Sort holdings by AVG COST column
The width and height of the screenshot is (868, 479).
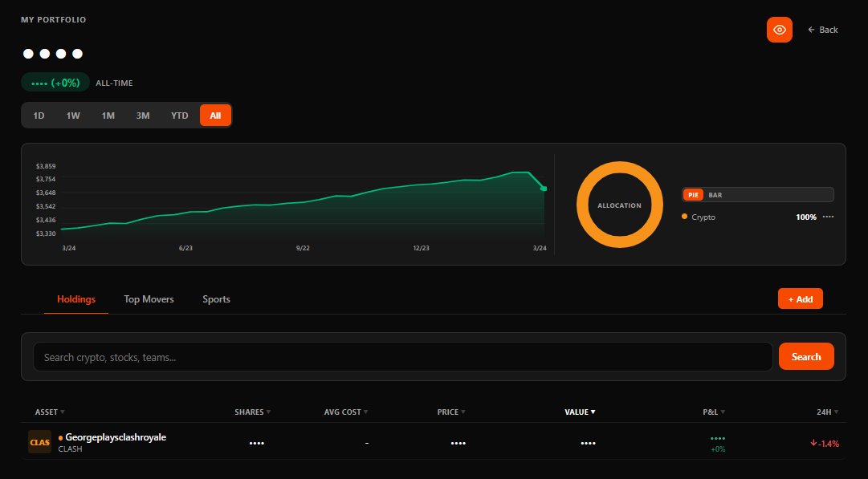coord(346,412)
